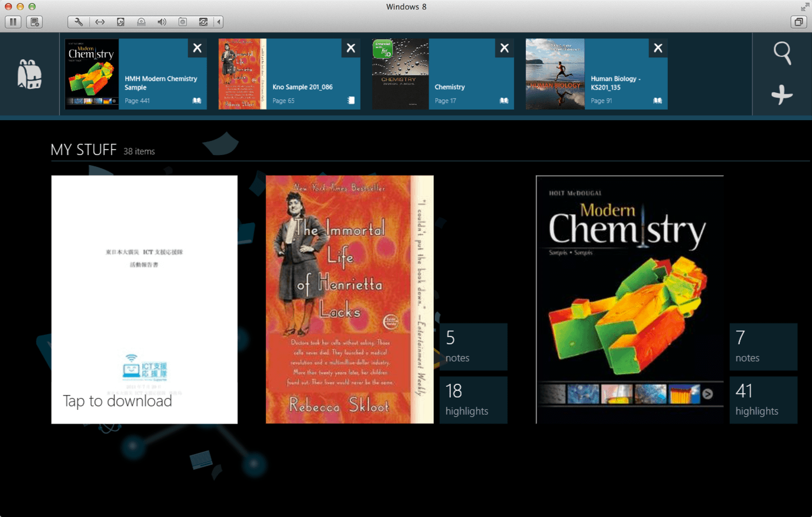Close the Chemistry tab
Image resolution: width=812 pixels, height=517 pixels.
505,48
